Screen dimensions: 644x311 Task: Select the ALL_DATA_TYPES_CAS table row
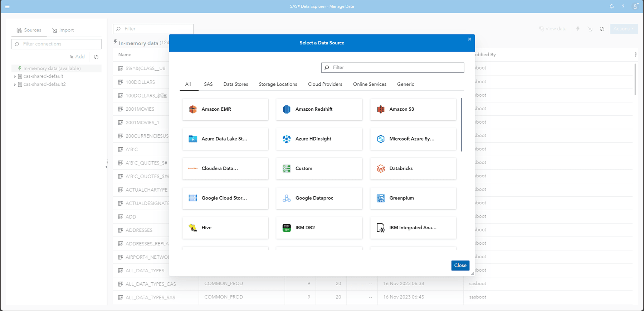(x=373, y=284)
